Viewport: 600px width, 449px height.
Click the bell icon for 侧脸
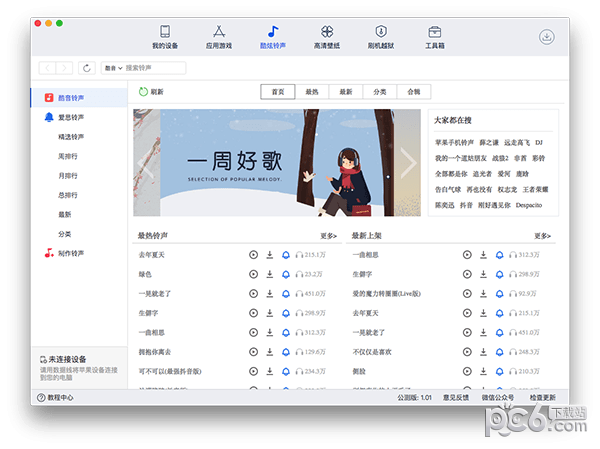coord(500,371)
